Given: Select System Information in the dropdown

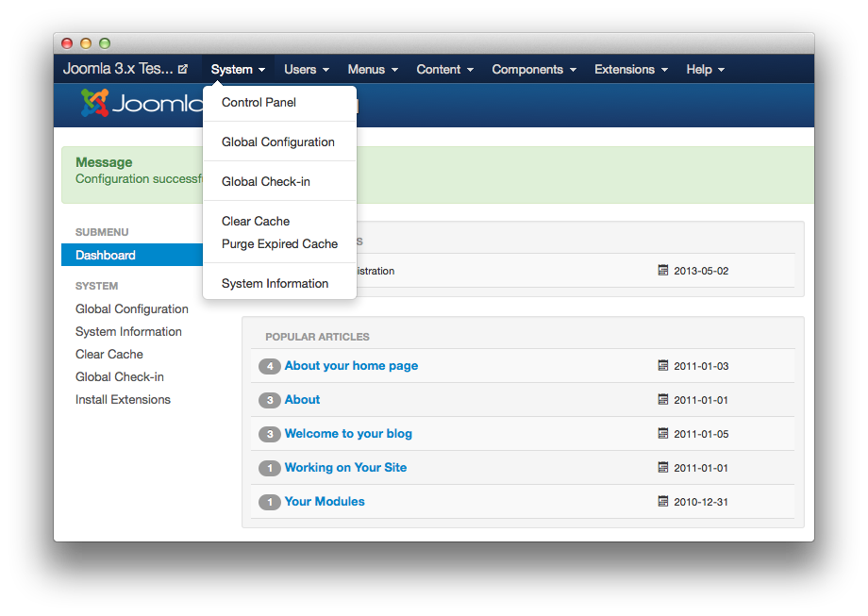Looking at the screenshot, I should (x=275, y=284).
